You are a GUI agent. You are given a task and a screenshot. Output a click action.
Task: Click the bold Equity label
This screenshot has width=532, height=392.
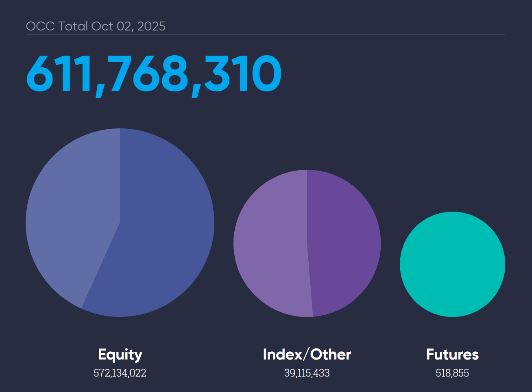(x=120, y=355)
